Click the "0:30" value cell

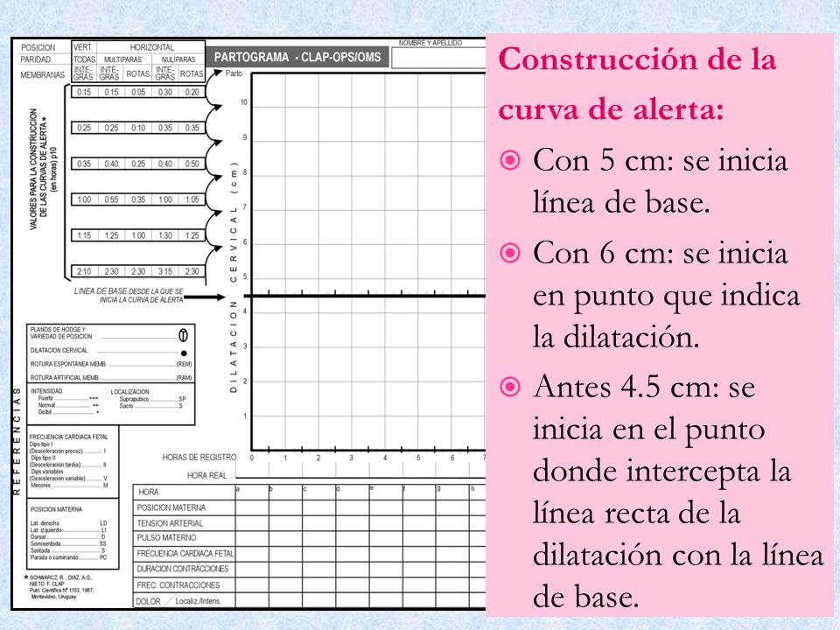pos(165,92)
